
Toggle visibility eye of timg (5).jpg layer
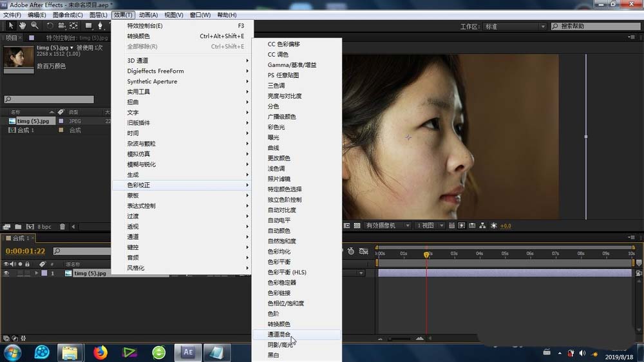6,273
